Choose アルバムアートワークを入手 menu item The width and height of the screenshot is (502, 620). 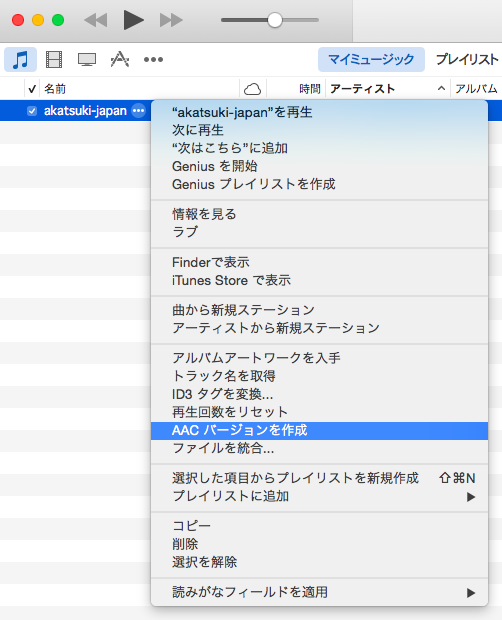click(x=319, y=358)
